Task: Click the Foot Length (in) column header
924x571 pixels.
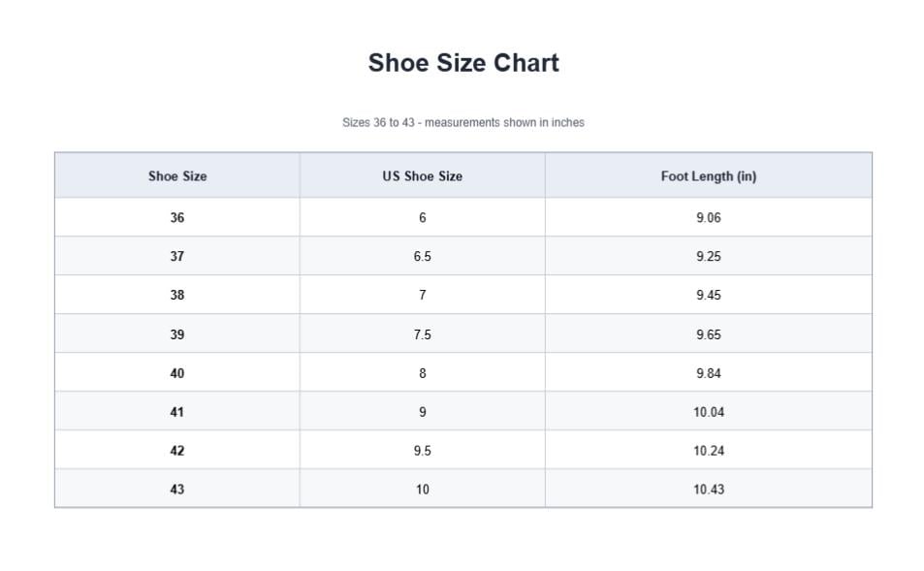Action: coord(709,175)
